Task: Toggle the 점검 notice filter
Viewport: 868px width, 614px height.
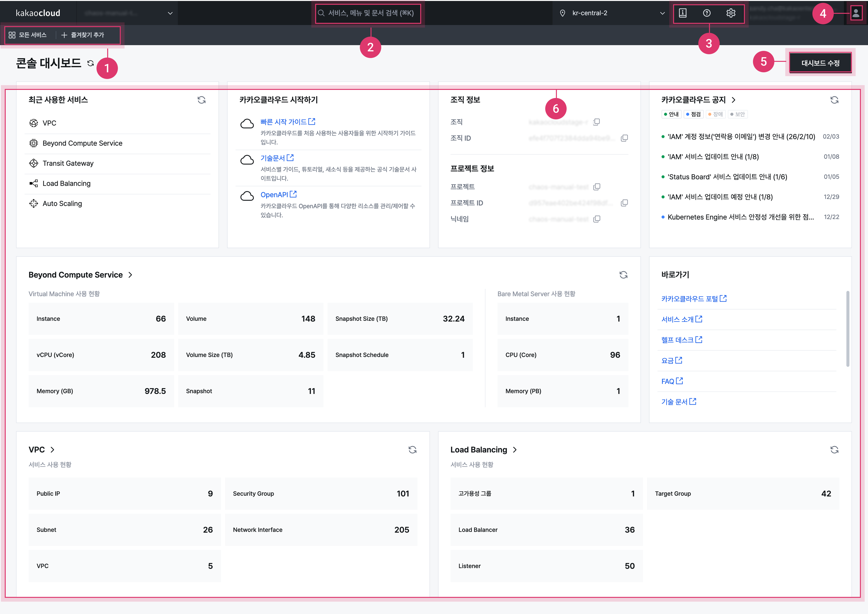Action: coord(693,114)
